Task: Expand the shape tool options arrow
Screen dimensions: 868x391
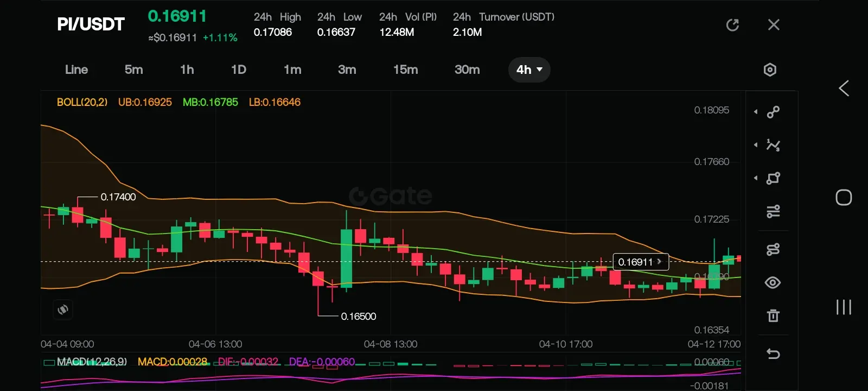Action: click(756, 178)
